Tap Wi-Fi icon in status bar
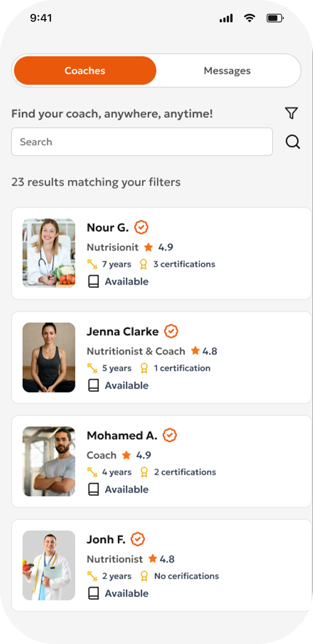 point(250,18)
